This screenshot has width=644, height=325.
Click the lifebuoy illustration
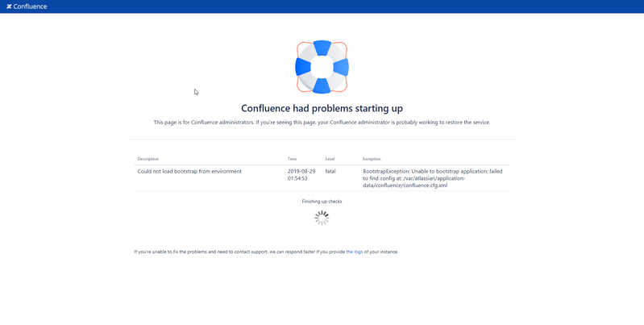click(322, 67)
